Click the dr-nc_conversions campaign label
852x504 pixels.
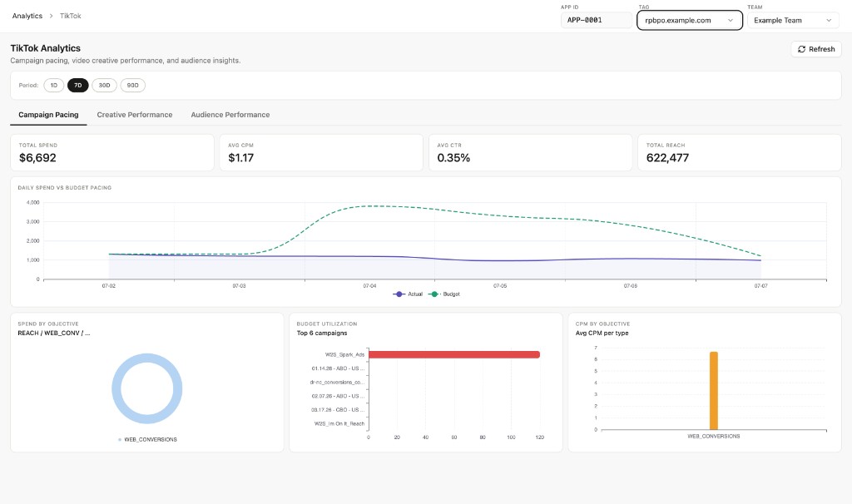(x=337, y=383)
